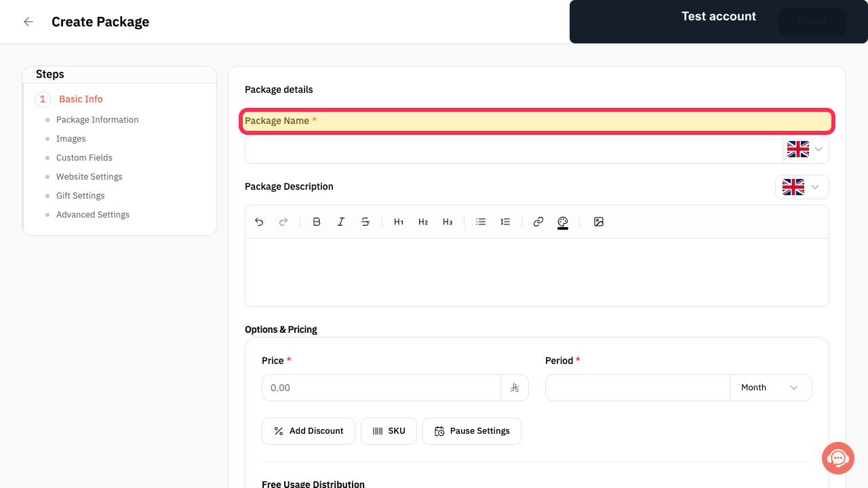Insert a link using the link icon
The width and height of the screenshot is (868, 488).
[538, 222]
